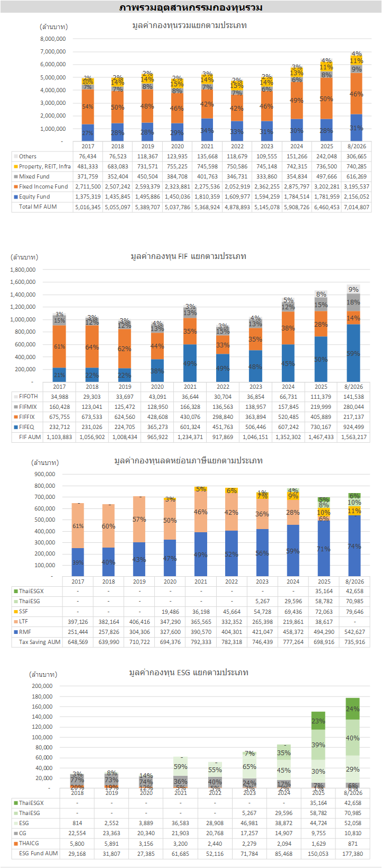Click the FIFMIX row label

pyautogui.click(x=28, y=407)
